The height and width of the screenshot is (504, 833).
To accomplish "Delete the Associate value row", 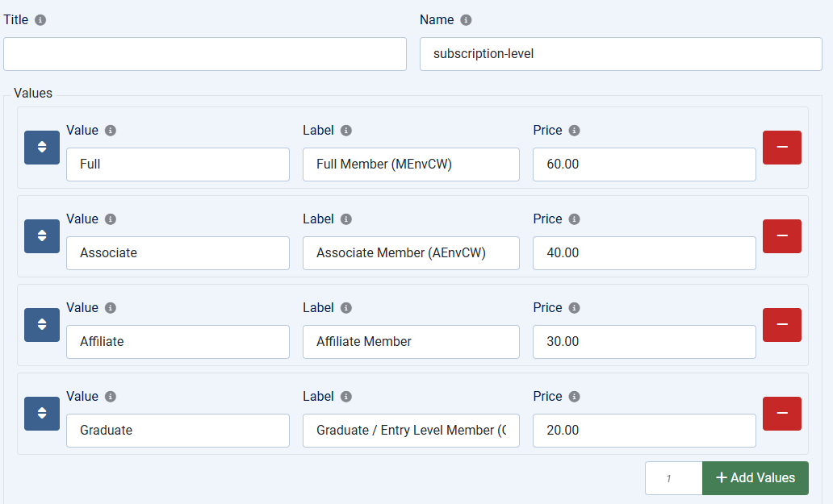I will pyautogui.click(x=781, y=236).
